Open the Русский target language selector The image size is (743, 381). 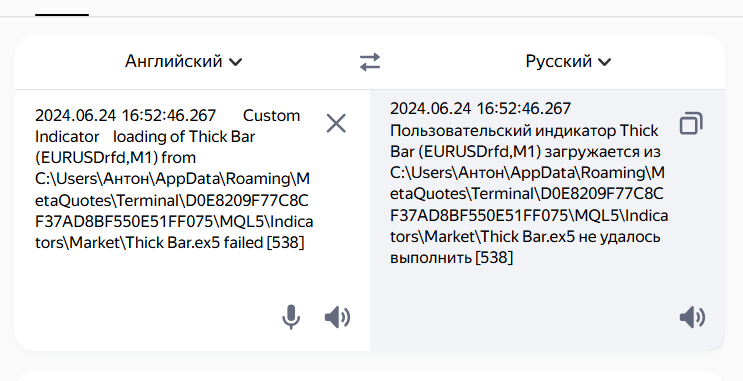[x=568, y=62]
